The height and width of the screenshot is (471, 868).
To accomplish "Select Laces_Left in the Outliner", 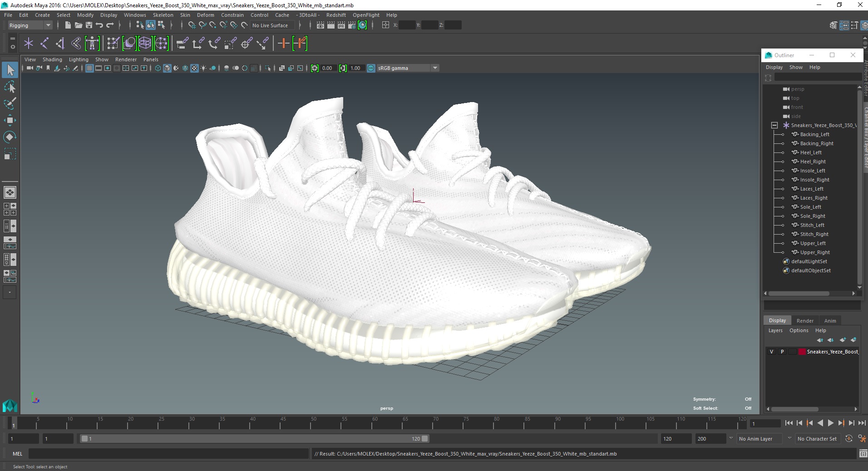I will click(x=812, y=189).
